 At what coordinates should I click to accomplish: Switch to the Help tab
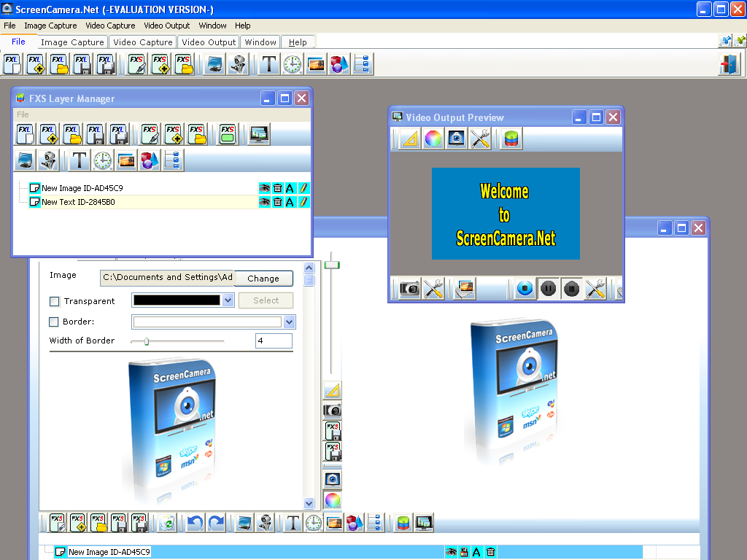pyautogui.click(x=298, y=42)
